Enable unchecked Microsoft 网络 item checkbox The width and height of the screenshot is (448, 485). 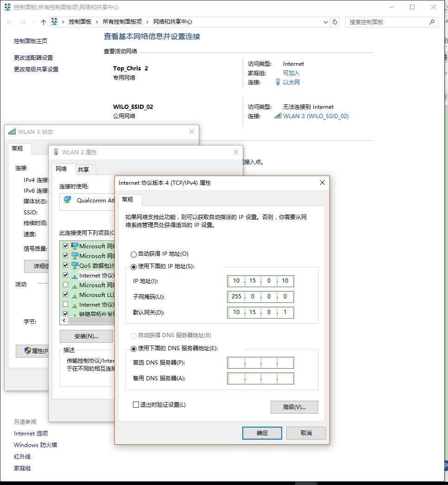[x=66, y=284]
